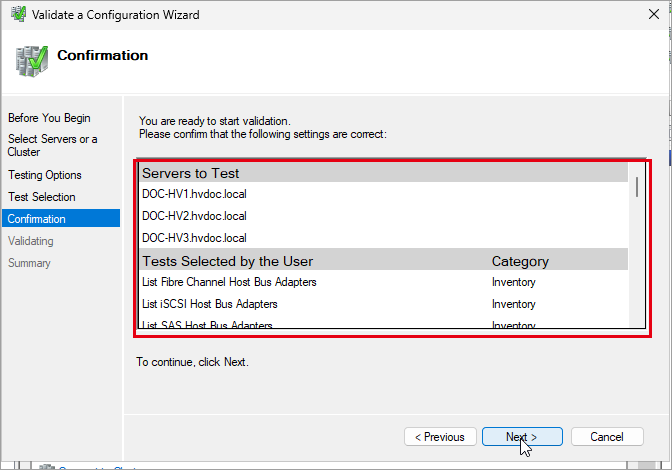
Task: Click the Servers to Test heading
Action: 191,173
